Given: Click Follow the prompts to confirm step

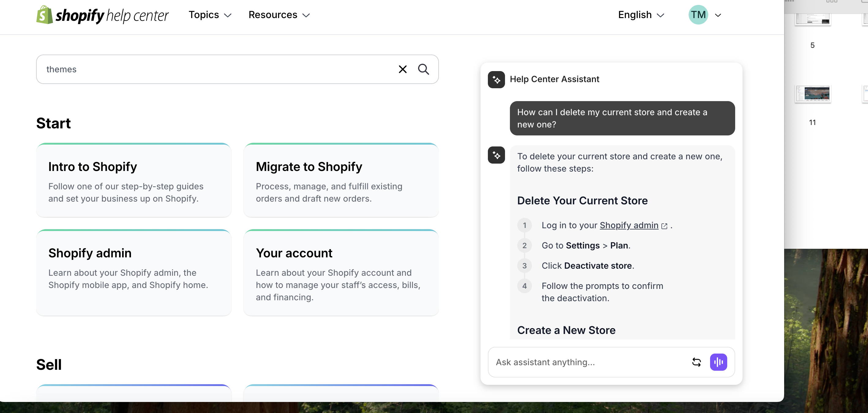Looking at the screenshot, I should pyautogui.click(x=602, y=292).
